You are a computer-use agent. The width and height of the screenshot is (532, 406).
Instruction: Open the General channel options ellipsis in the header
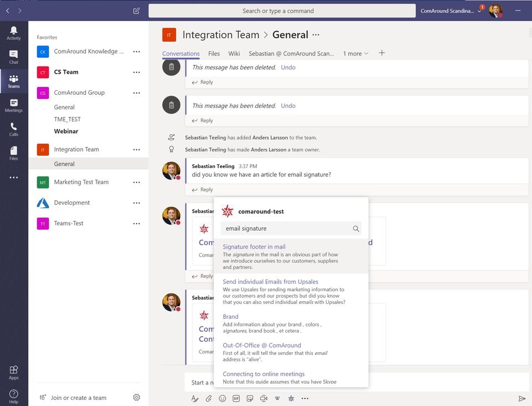[x=316, y=34]
